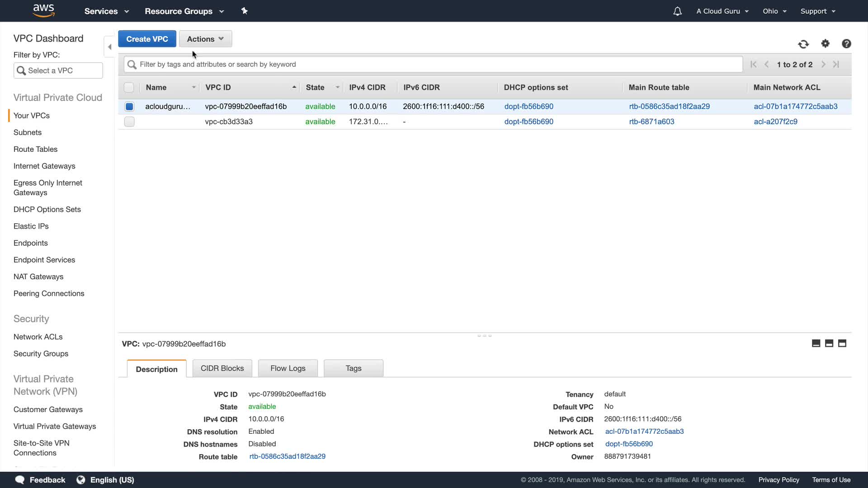Click the pin shortcut icon in top bar
The image size is (868, 488).
pyautogui.click(x=245, y=11)
